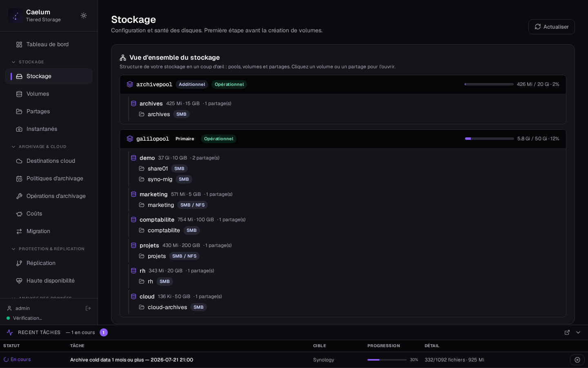The height and width of the screenshot is (368, 588).
Task: Click the archive task progress bar
Action: point(387,360)
